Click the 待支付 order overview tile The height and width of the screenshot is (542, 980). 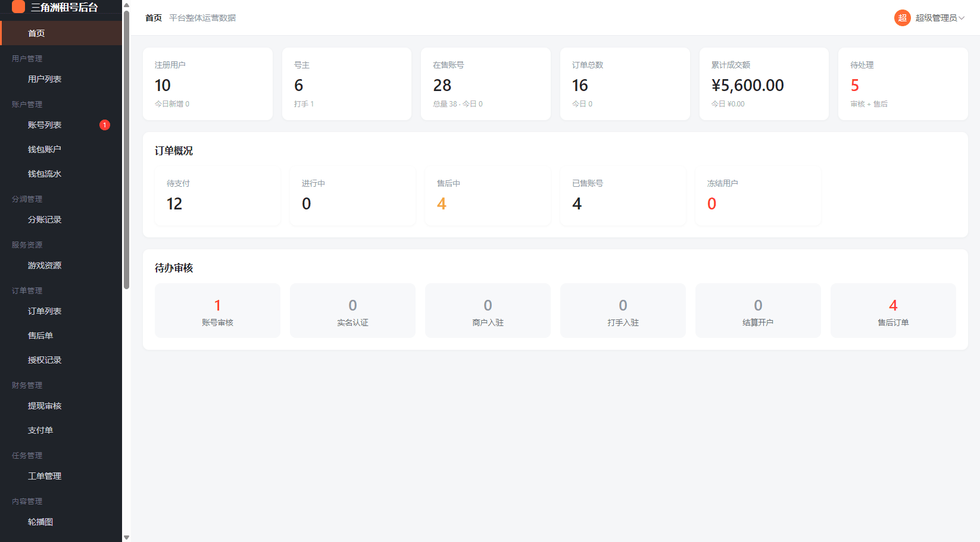(217, 196)
